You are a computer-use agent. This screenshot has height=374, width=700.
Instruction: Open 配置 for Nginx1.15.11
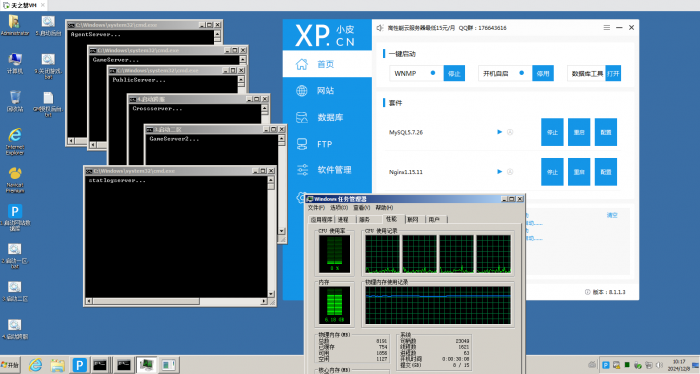(606, 172)
